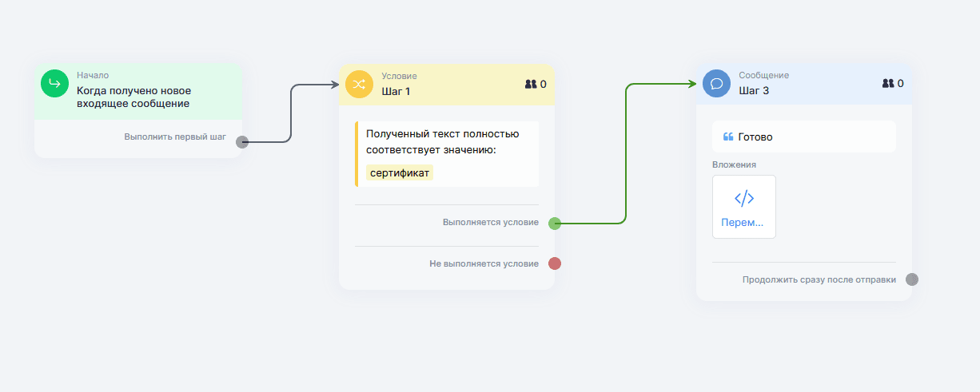The image size is (980, 392).
Task: Click the 'Выполнить первый шаг' label
Action: (x=174, y=137)
